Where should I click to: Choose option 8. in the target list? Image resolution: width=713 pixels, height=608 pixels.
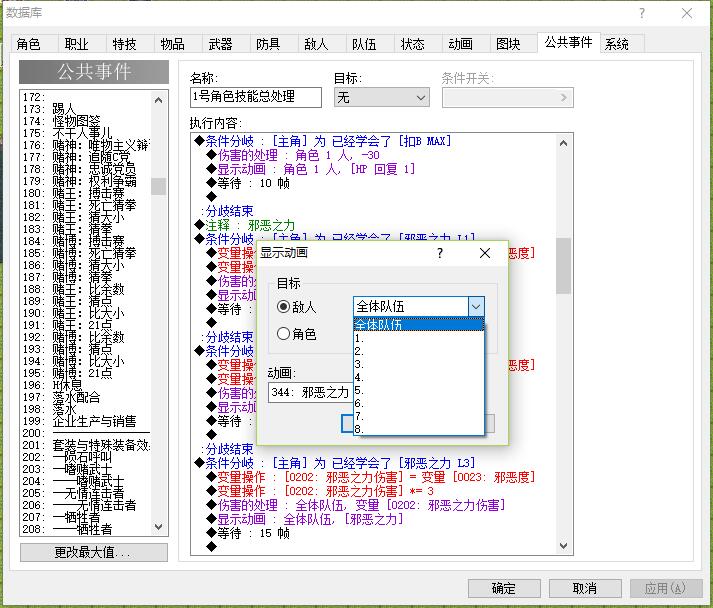(x=418, y=429)
